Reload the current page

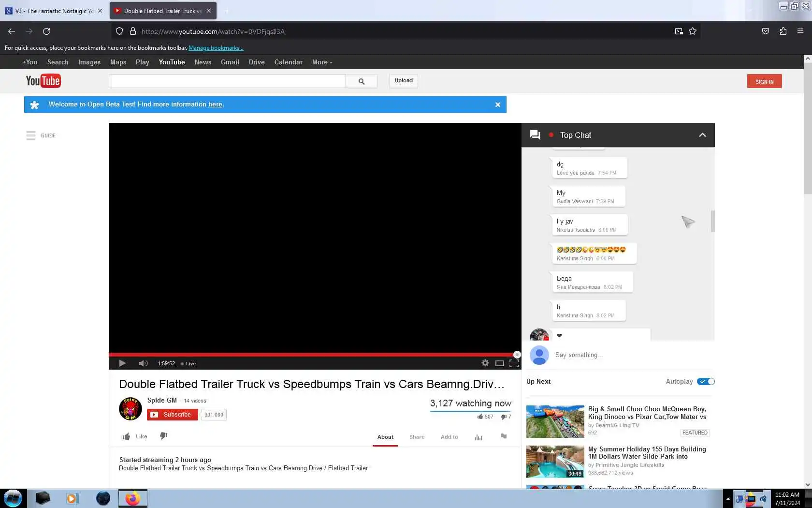coord(46,31)
